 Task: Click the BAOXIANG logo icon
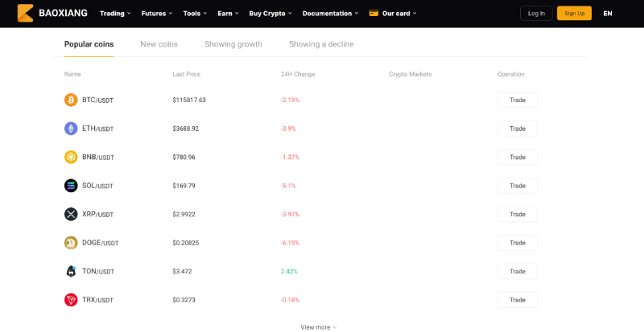[x=26, y=13]
